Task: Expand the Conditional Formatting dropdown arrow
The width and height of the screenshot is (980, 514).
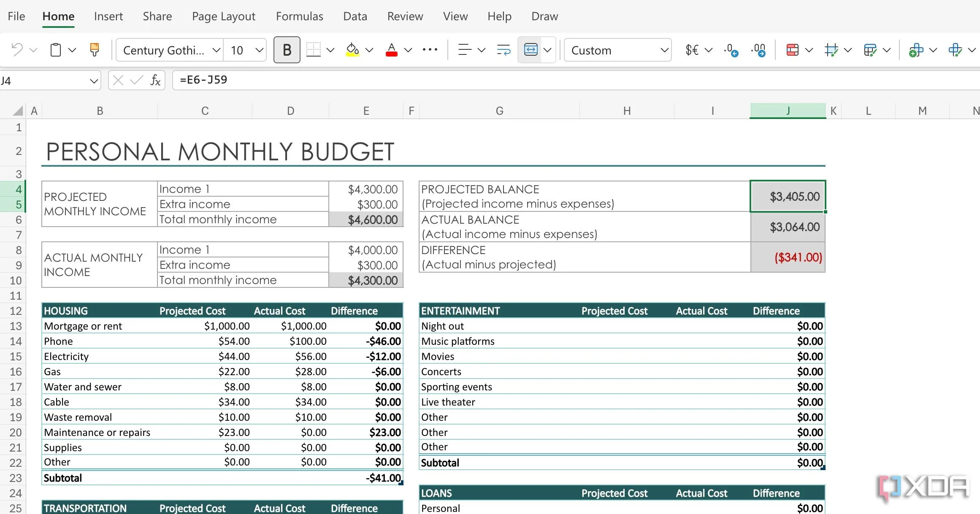Action: pyautogui.click(x=809, y=50)
